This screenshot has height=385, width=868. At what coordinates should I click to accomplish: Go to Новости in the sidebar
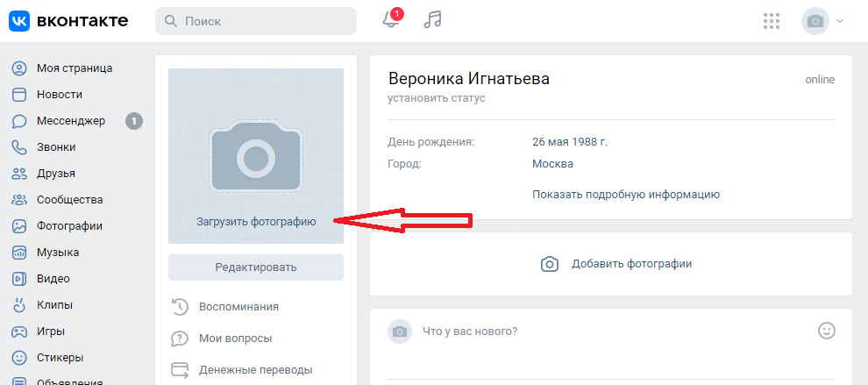coord(60,95)
